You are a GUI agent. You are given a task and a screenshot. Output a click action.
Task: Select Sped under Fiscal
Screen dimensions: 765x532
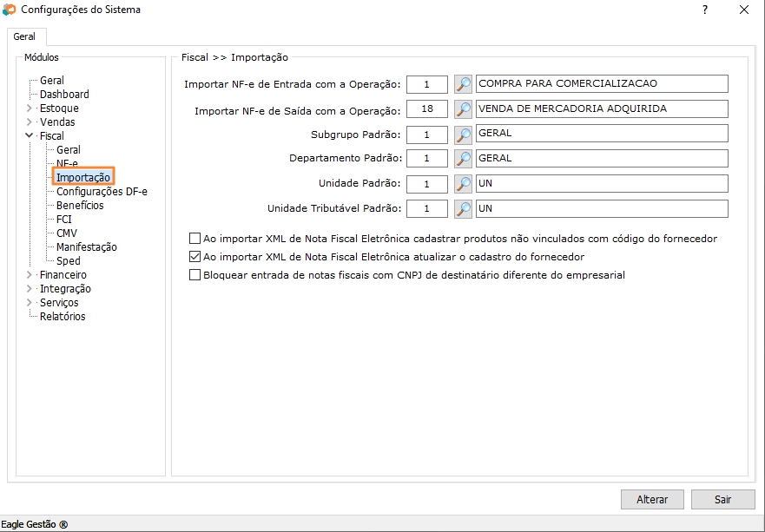coord(69,261)
